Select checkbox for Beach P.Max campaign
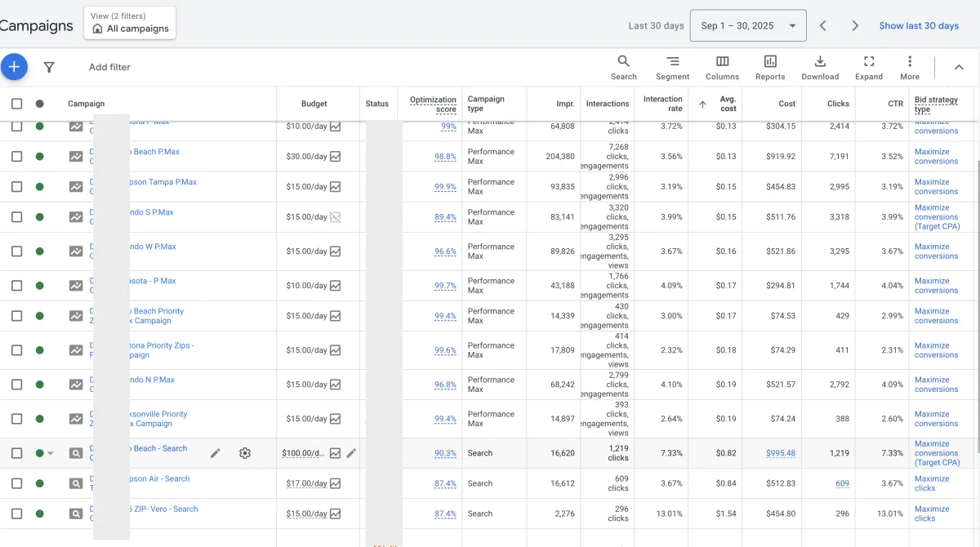980x547 pixels. (16, 156)
